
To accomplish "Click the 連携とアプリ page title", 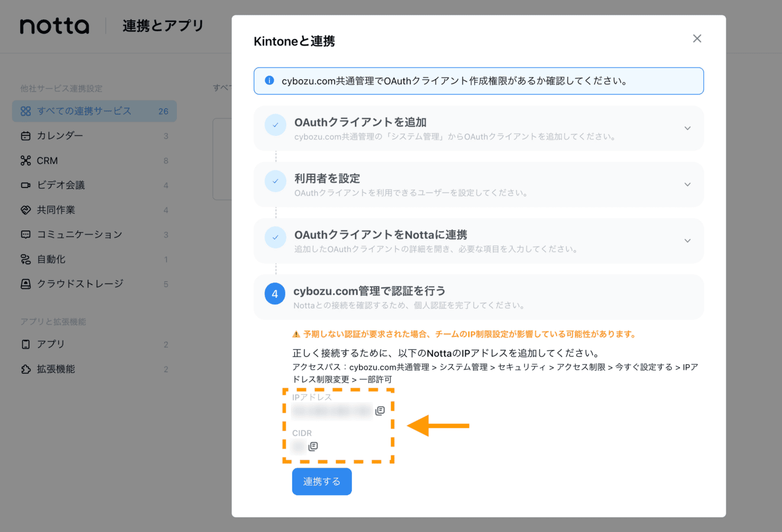I will tap(163, 26).
